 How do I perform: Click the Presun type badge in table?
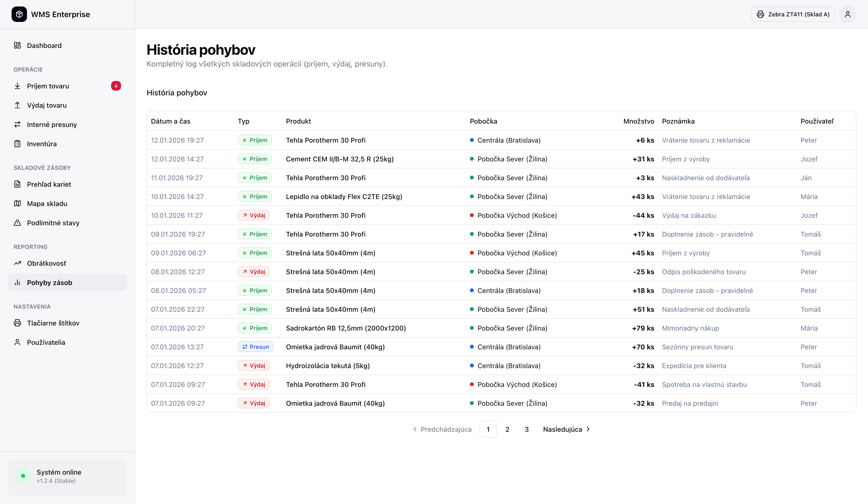tap(255, 347)
